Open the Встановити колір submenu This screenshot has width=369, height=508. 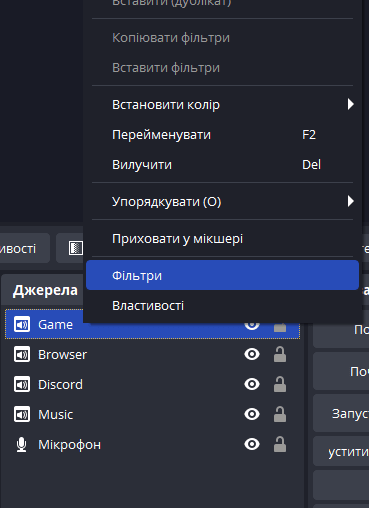[222, 105]
